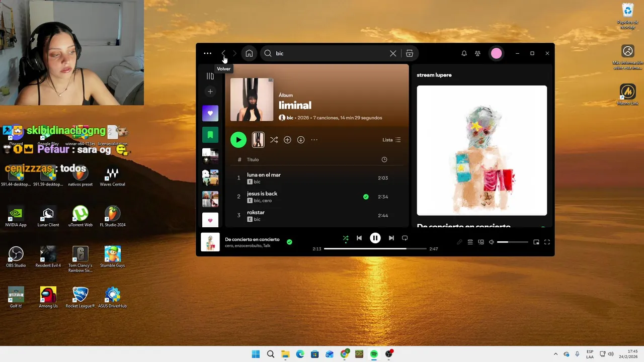Open the friends activity icon
The width and height of the screenshot is (644, 362).
(477, 53)
